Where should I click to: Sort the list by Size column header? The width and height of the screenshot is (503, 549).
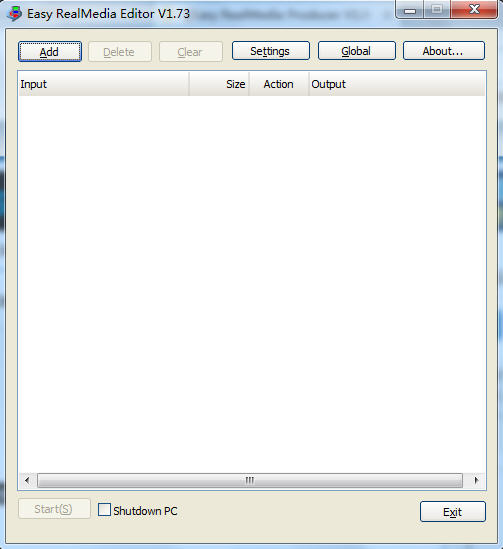(219, 84)
